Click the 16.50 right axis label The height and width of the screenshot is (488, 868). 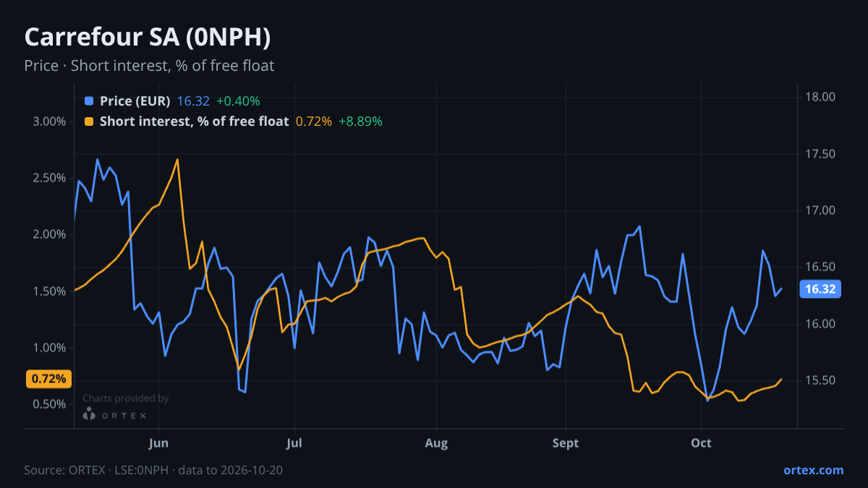point(820,267)
